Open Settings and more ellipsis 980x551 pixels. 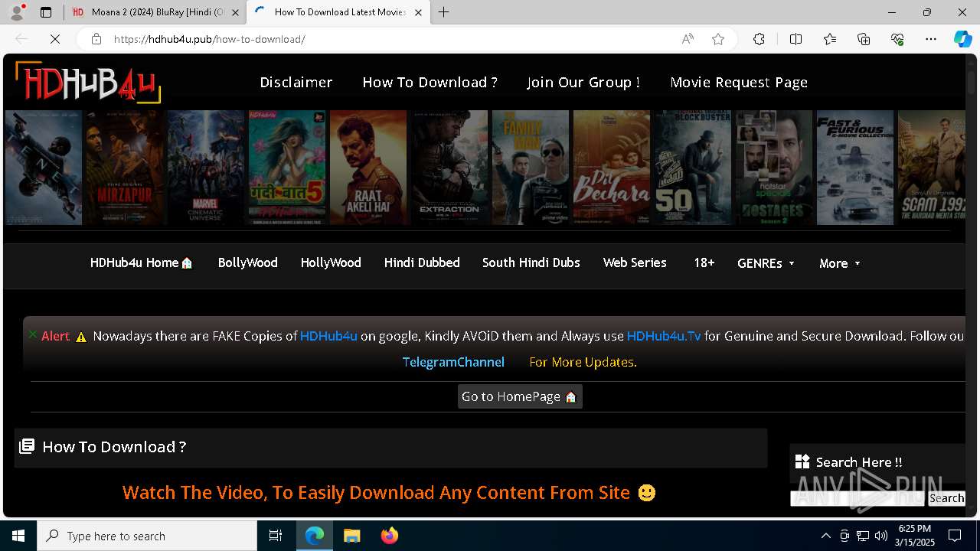point(931,39)
